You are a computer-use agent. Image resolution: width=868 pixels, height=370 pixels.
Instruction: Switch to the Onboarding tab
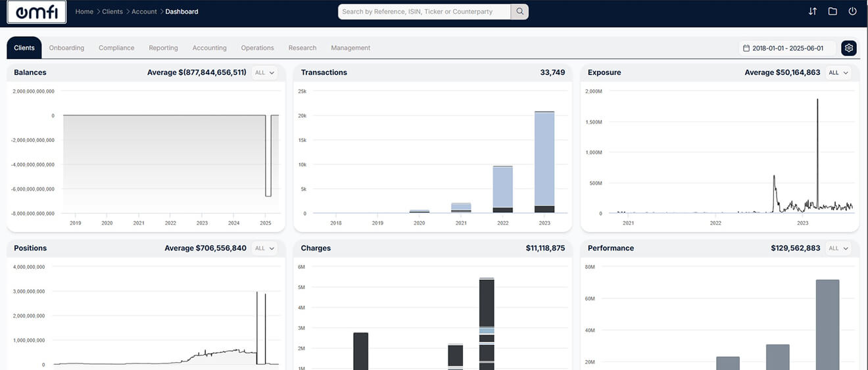click(x=66, y=48)
